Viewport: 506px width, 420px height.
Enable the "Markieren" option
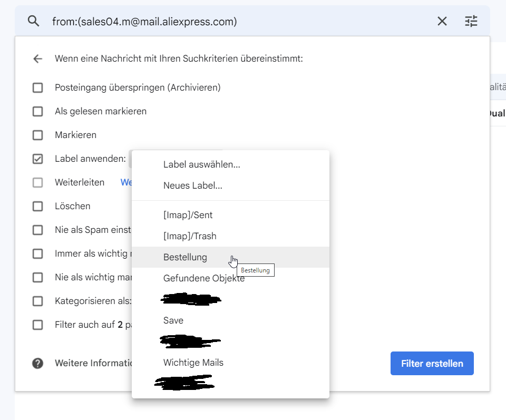(x=37, y=135)
